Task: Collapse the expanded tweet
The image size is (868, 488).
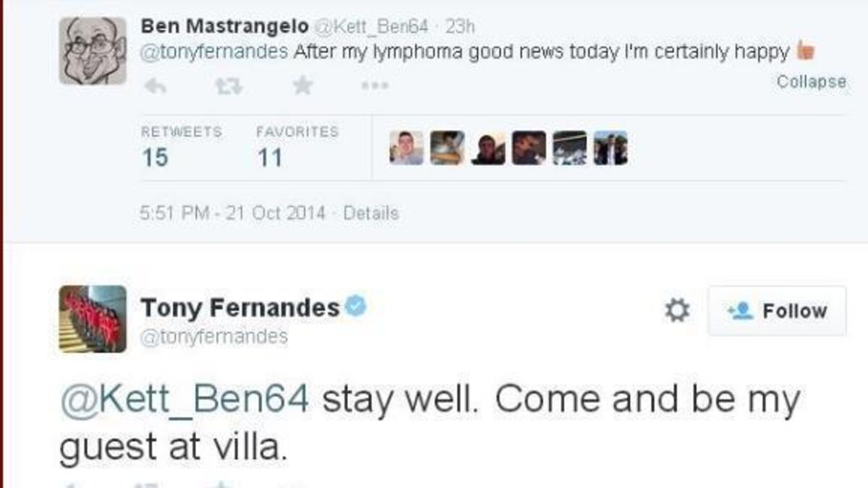Action: [811, 82]
